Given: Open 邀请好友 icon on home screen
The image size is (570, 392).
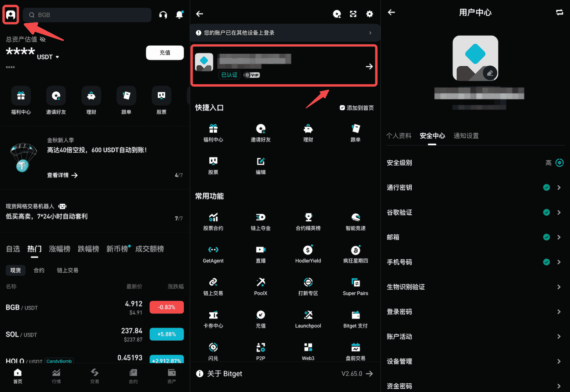Looking at the screenshot, I should pos(56,96).
